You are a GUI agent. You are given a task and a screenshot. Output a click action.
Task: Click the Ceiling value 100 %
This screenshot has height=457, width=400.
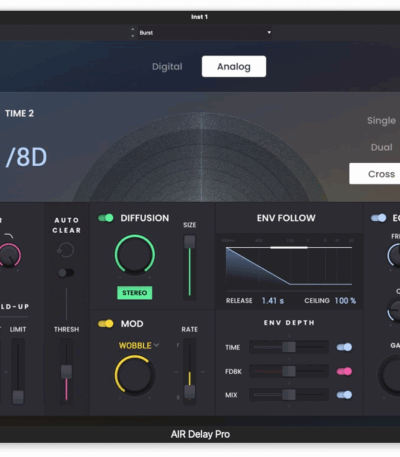[345, 301]
